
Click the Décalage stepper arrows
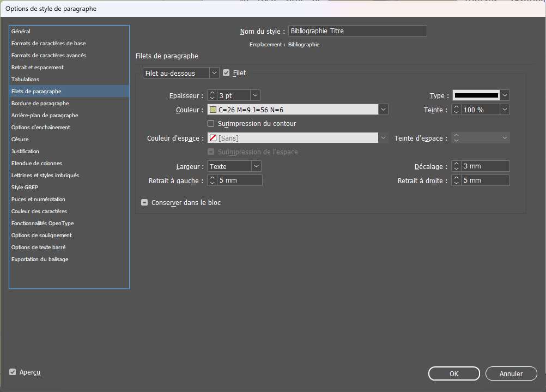click(x=456, y=166)
